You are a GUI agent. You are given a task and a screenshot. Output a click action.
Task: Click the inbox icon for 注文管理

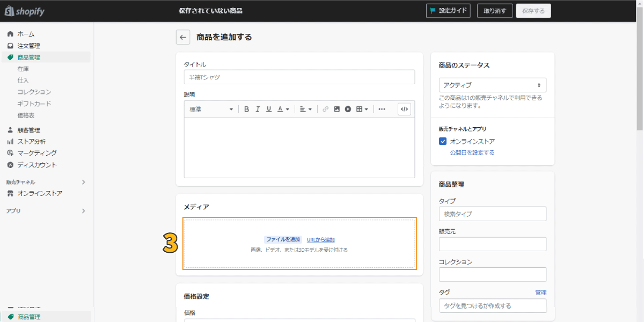tap(10, 46)
